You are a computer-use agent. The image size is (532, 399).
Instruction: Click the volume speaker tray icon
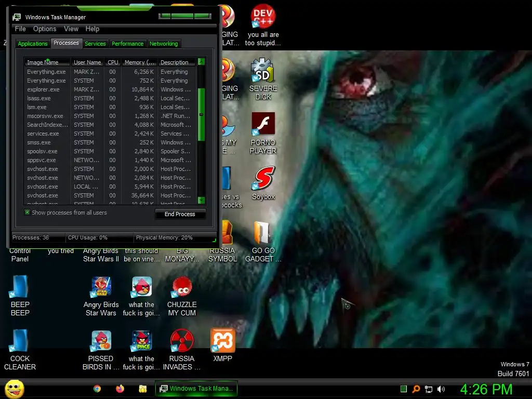pyautogui.click(x=441, y=389)
